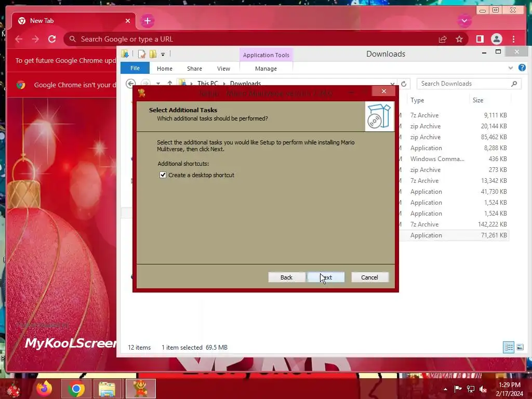Image resolution: width=532 pixels, height=399 pixels.
Task: Expand the Explorer ribbon chevron
Action: tap(510, 68)
